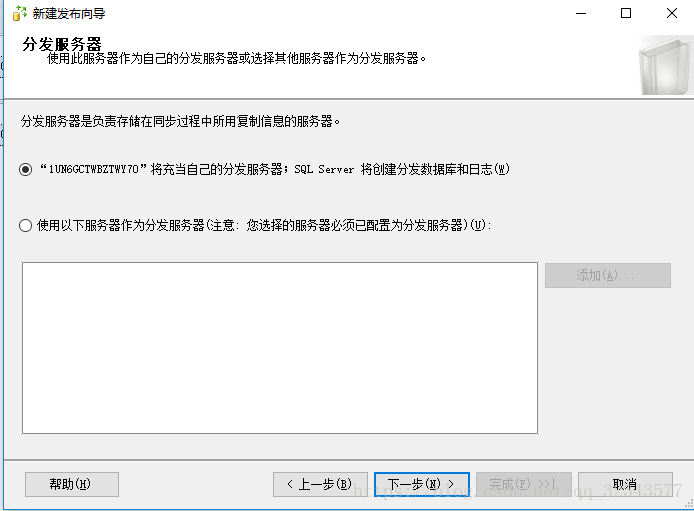Click the distributor description sentence
The image size is (694, 511).
[180, 121]
